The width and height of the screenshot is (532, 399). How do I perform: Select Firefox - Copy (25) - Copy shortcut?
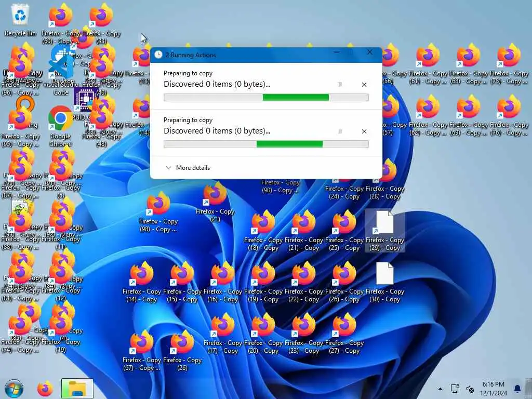[344, 231]
